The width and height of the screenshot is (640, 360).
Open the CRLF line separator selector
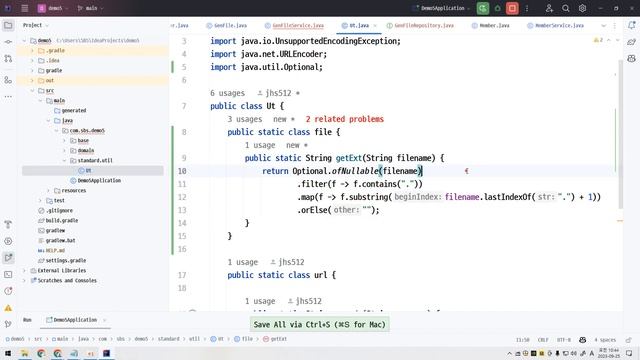[543, 340]
